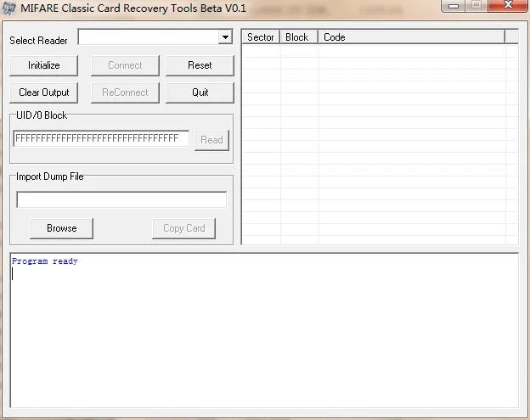Viewport: 530px width, 420px height.
Task: Click the Select Reader label
Action: [x=38, y=41]
